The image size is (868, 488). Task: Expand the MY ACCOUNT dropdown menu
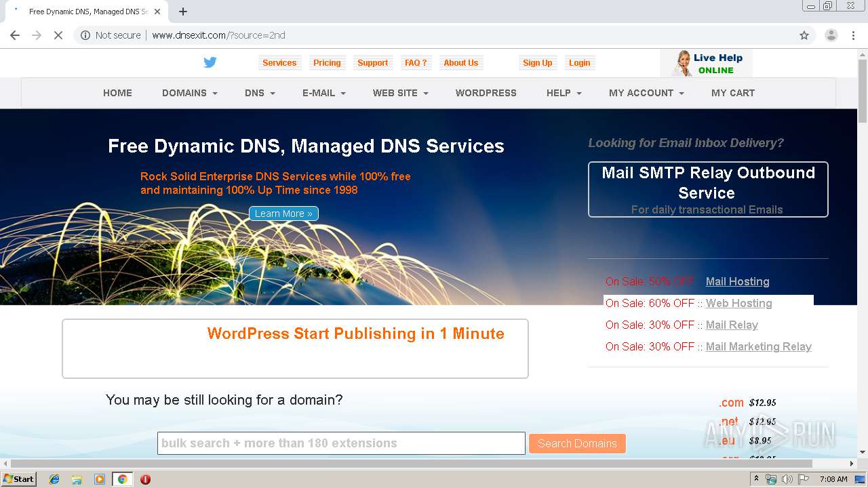646,93
